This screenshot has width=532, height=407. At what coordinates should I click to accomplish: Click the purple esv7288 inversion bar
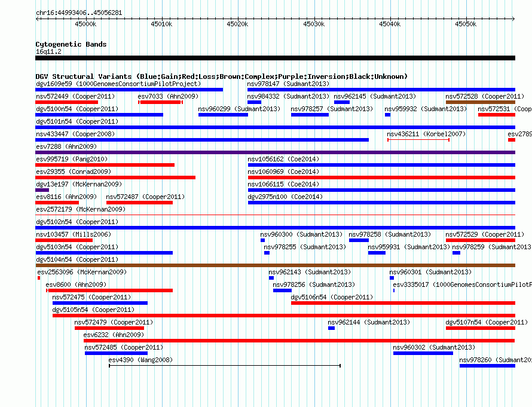(275, 152)
